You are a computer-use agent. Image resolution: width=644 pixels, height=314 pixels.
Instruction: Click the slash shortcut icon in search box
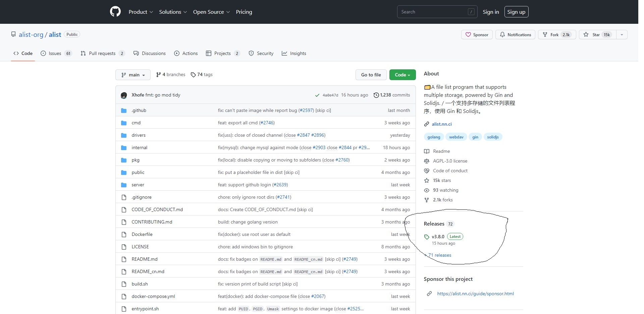[471, 12]
